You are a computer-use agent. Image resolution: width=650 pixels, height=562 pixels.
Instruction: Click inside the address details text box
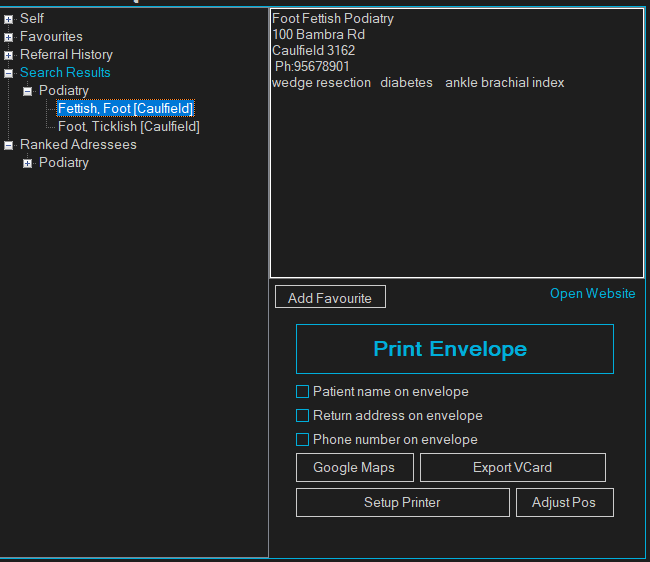pyautogui.click(x=456, y=180)
